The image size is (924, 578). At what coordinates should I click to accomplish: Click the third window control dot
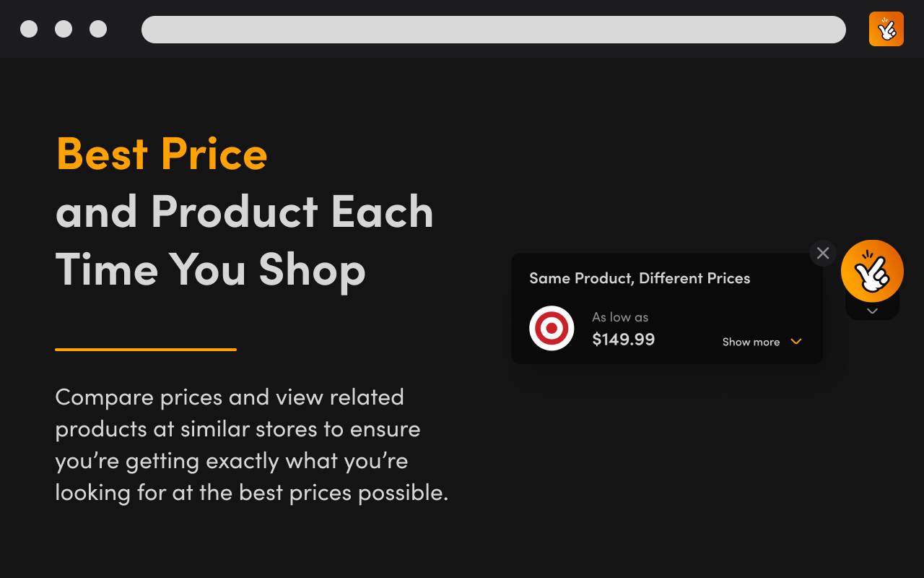pyautogui.click(x=98, y=29)
